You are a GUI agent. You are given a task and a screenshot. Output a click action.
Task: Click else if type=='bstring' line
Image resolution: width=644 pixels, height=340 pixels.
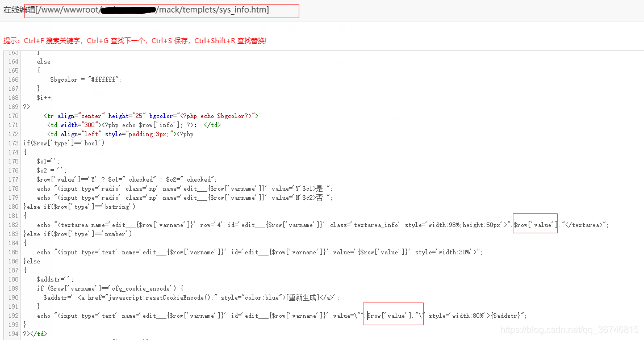point(79,207)
